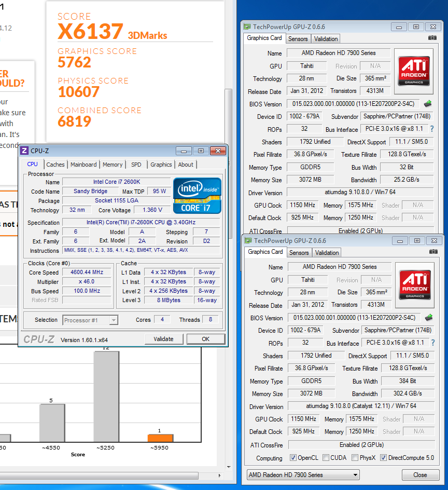Click Bus Width field showing 32 Bit

point(407,167)
